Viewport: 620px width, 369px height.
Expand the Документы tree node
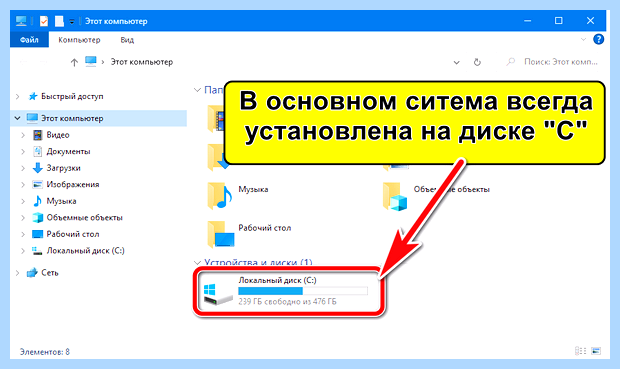coord(23,152)
